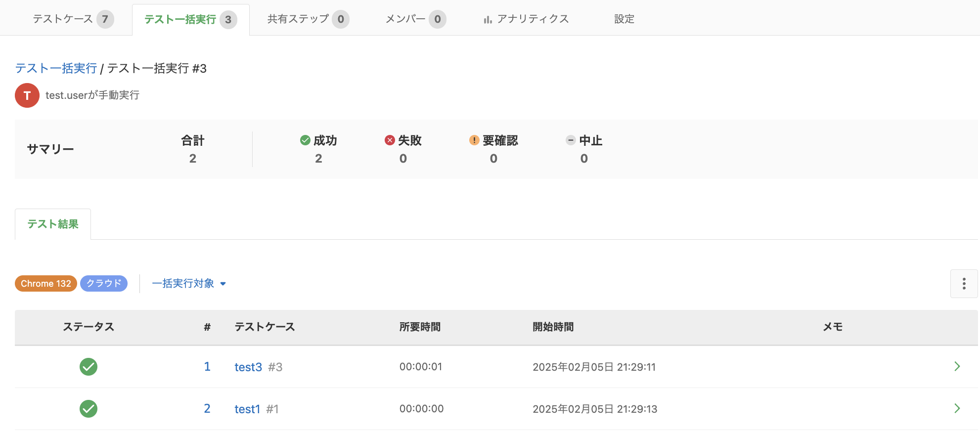980x432 pixels.
Task: Go to the アナリティクス tab
Action: click(526, 19)
